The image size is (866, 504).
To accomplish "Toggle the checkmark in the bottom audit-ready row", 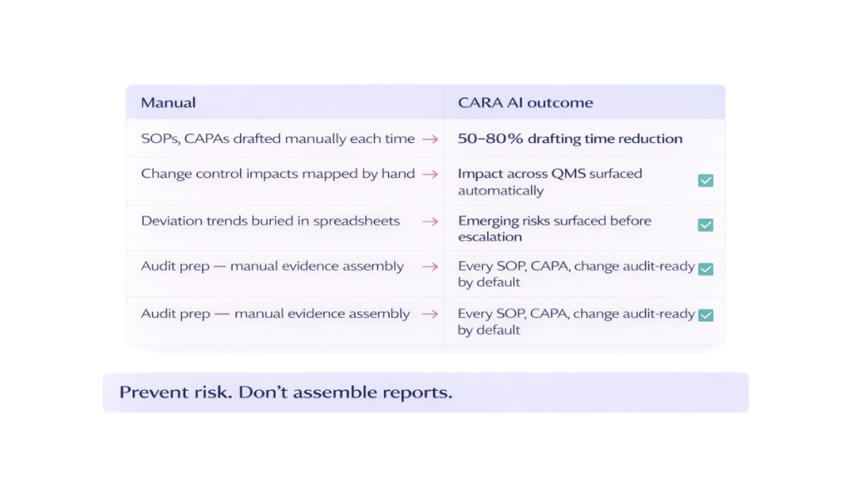I will pyautogui.click(x=705, y=315).
